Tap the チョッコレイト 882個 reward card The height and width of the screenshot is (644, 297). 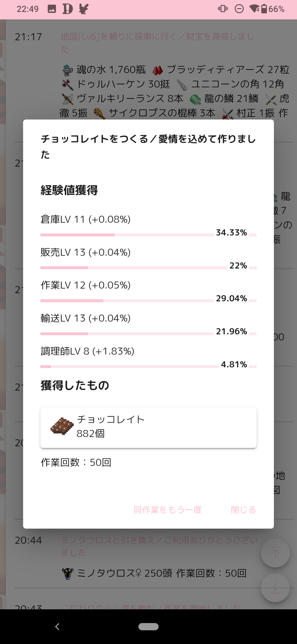pyautogui.click(x=148, y=428)
